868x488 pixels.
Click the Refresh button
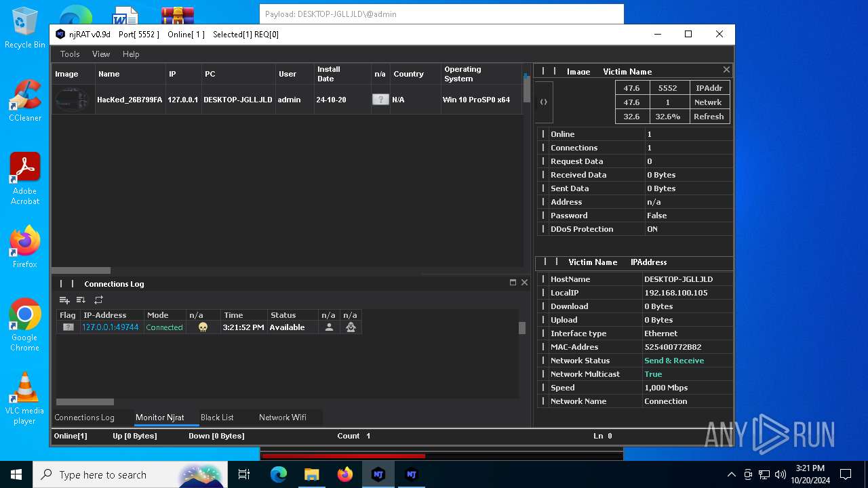coord(709,117)
